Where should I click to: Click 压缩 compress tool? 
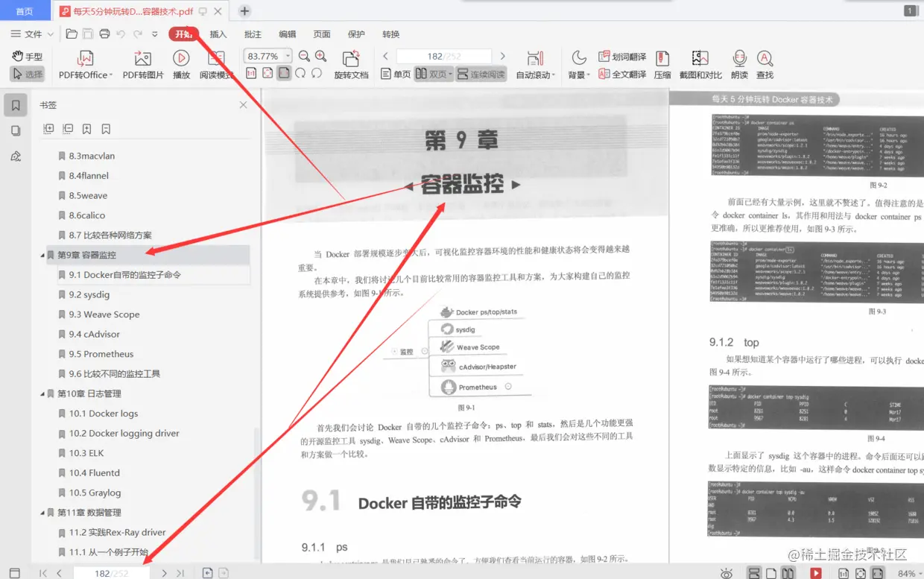pos(662,66)
